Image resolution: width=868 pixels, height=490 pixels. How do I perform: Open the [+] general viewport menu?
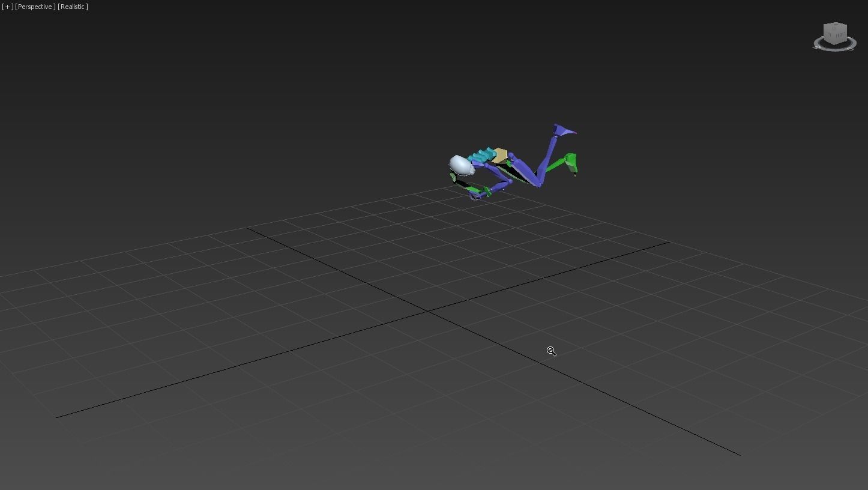tap(7, 7)
